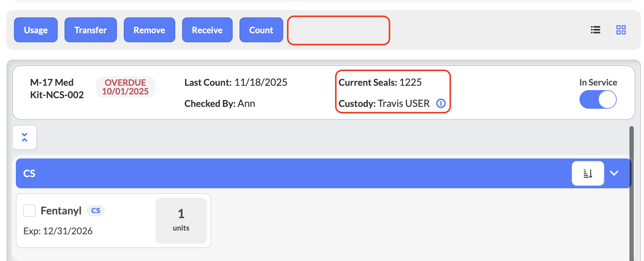The width and height of the screenshot is (644, 261).
Task: Toggle the In Service switch
Action: [598, 99]
